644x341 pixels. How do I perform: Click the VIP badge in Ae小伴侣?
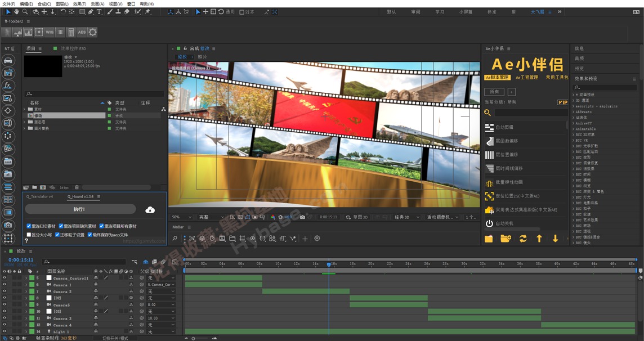pyautogui.click(x=562, y=102)
